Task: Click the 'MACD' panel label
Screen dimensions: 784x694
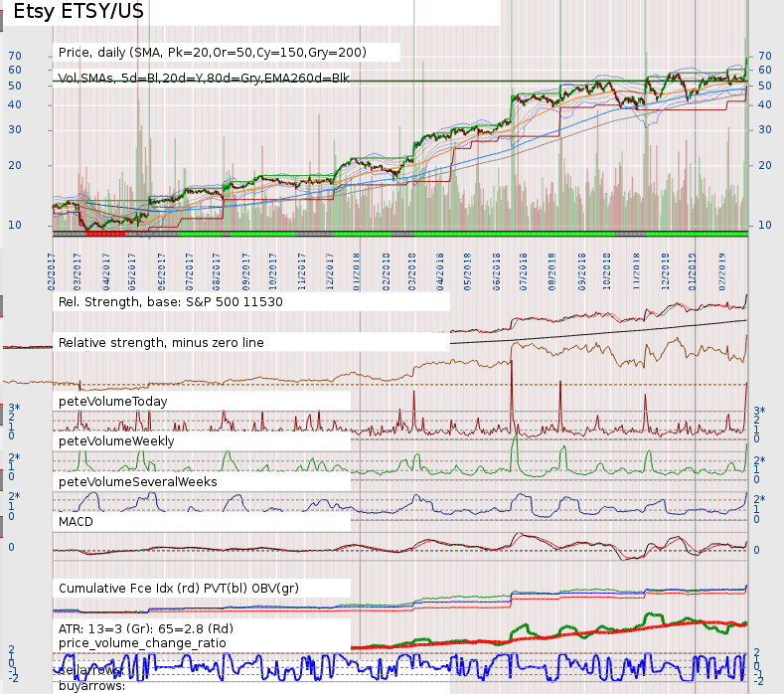Action: [x=76, y=522]
